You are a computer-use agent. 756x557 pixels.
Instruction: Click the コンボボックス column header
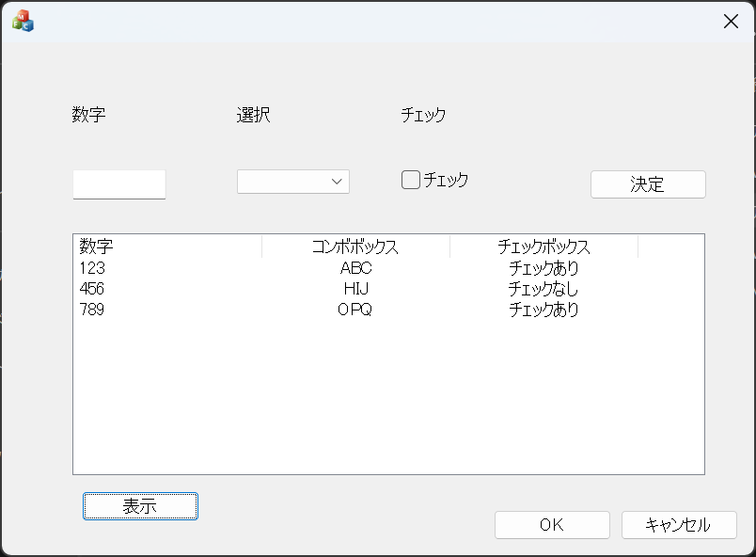(355, 247)
